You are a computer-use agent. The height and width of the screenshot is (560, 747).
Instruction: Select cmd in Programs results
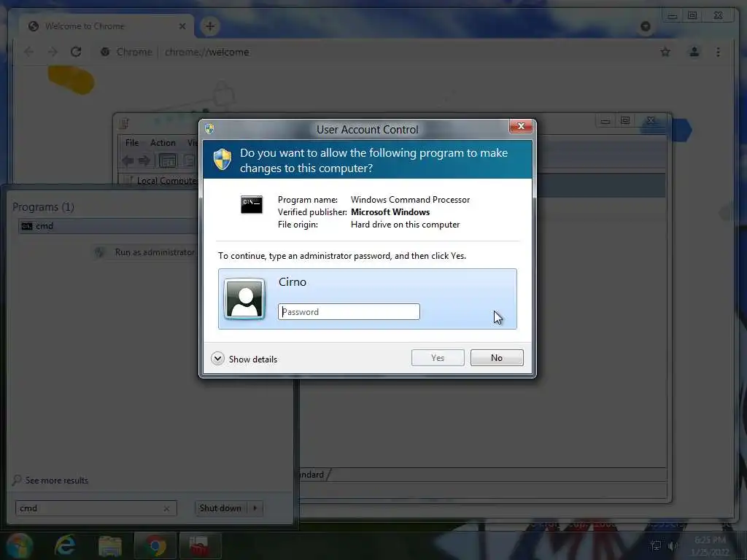pyautogui.click(x=107, y=226)
